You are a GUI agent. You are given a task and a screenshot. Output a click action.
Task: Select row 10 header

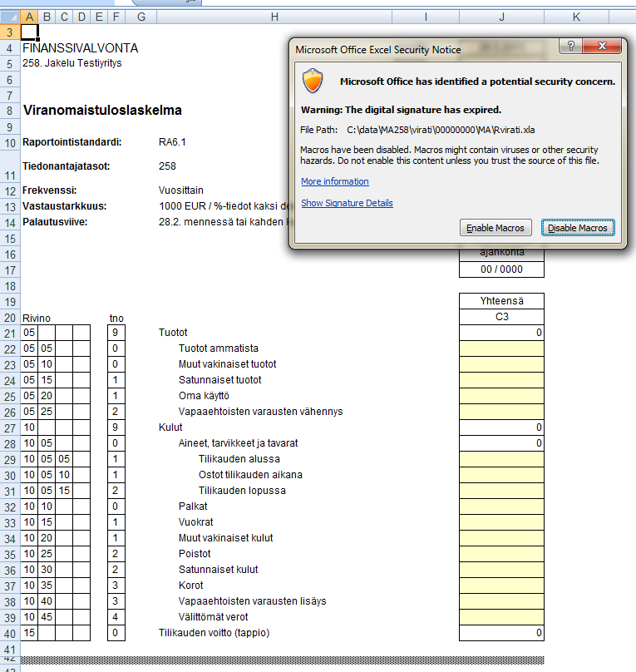(10, 143)
